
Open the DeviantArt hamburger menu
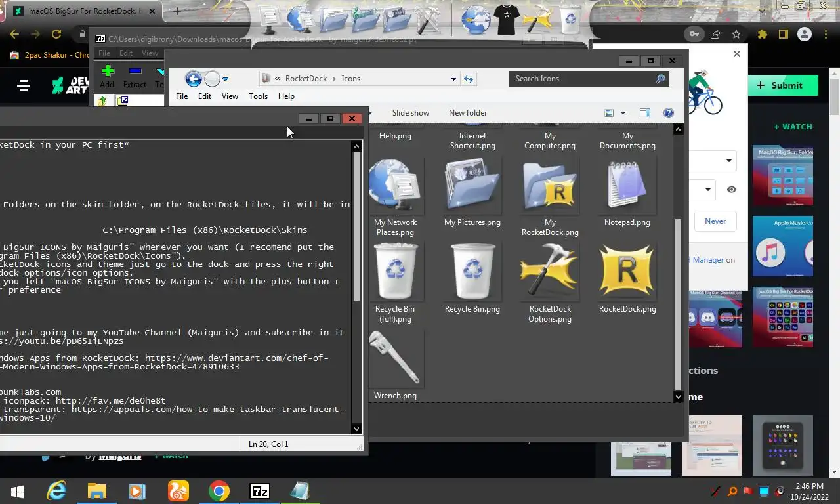pyautogui.click(x=24, y=85)
